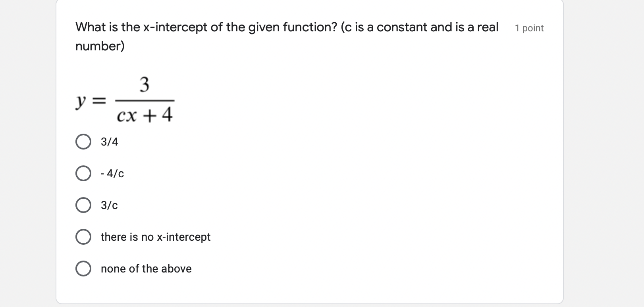Click the fraction numerator 3
Viewport: 644px width, 307px height.
[x=145, y=84]
